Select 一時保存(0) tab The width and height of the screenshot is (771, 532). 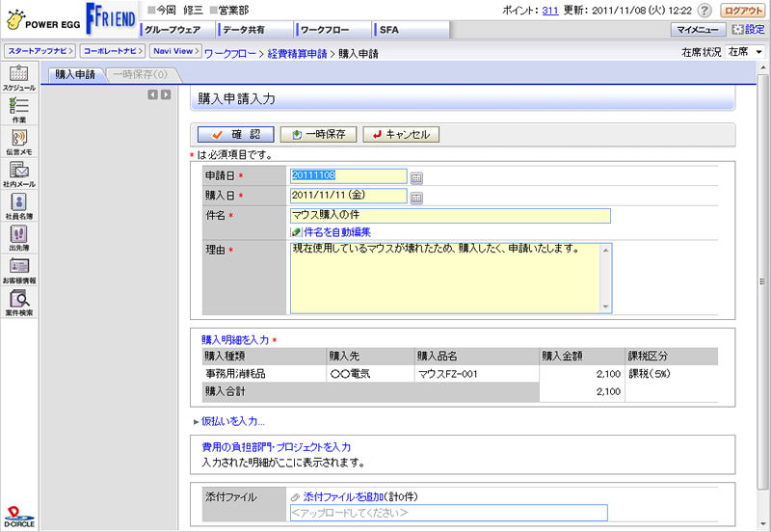(141, 75)
